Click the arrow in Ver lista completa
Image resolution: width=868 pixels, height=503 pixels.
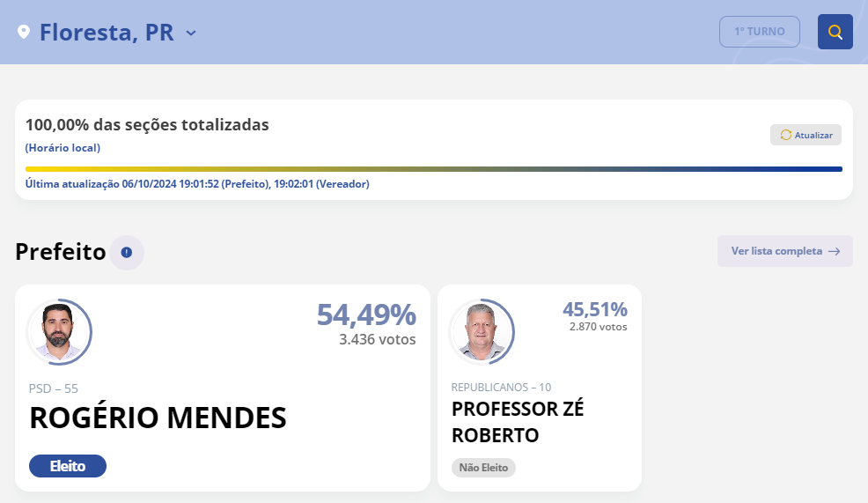[834, 251]
